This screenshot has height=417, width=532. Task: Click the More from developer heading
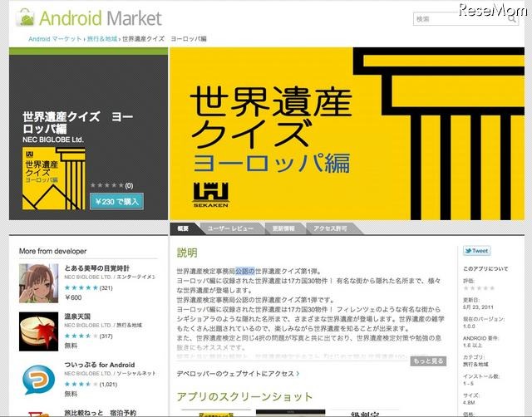tap(52, 251)
